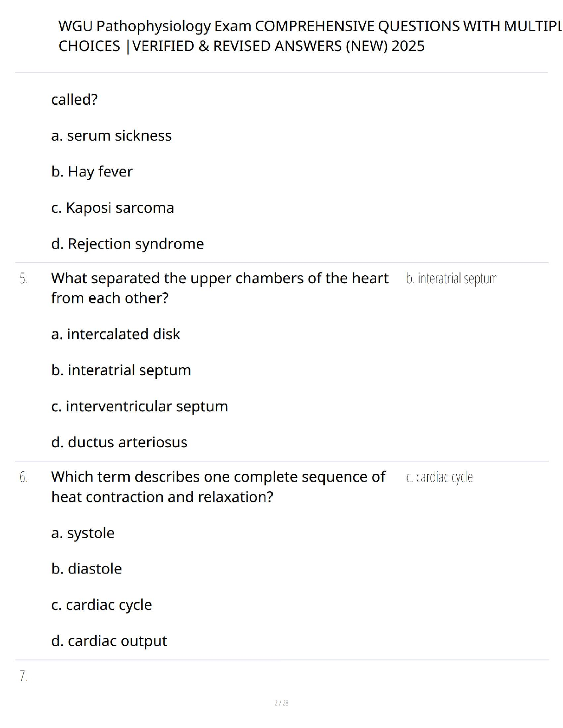The height and width of the screenshot is (728, 563).
Task: Click the answer key 'c. cardiac cycle' on right
Action: click(439, 478)
